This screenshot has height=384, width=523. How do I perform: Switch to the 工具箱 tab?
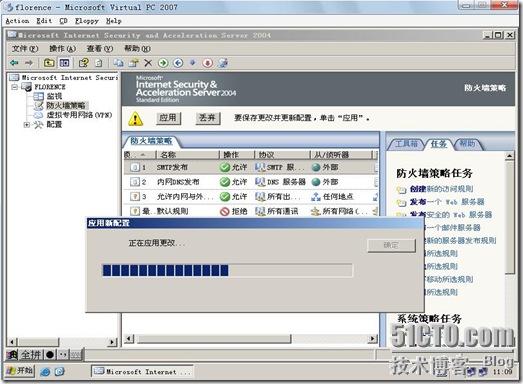[x=406, y=143]
